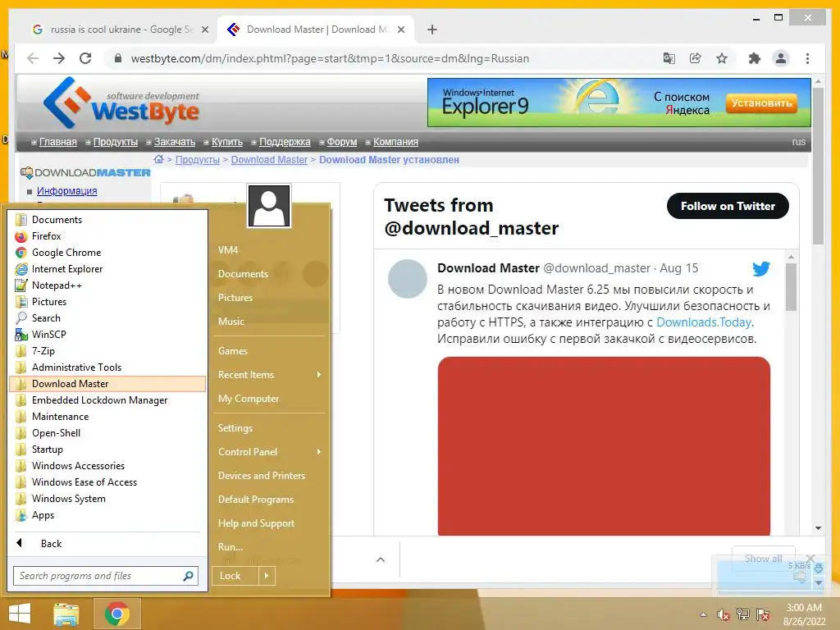
Task: Click Follow on Twitter button
Action: pyautogui.click(x=728, y=206)
